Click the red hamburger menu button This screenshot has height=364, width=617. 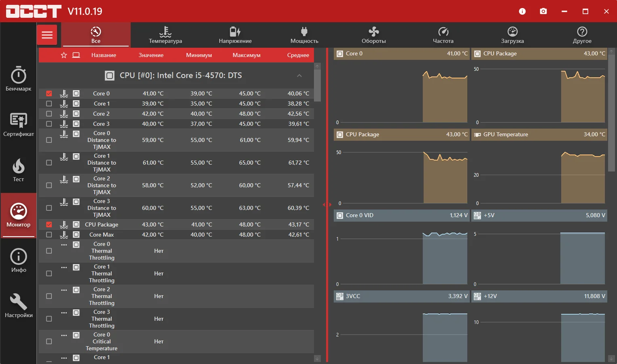click(x=47, y=35)
